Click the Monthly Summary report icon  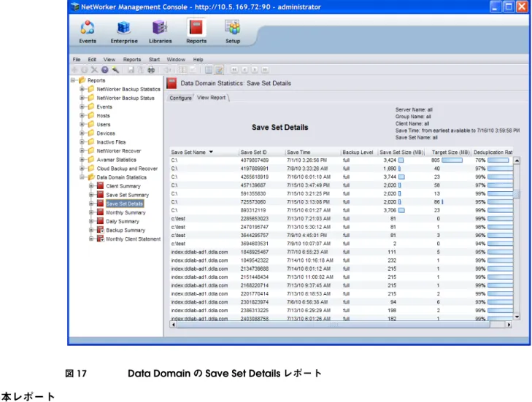[x=100, y=212]
